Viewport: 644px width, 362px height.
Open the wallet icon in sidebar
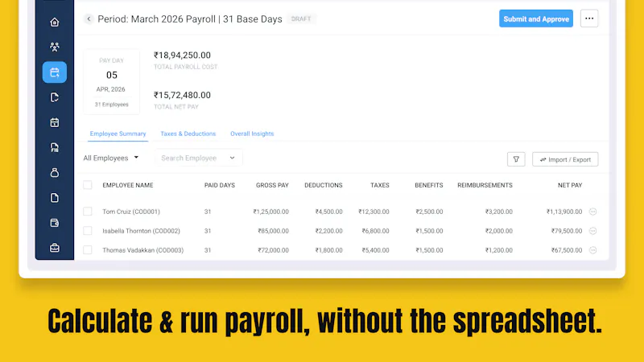55,223
